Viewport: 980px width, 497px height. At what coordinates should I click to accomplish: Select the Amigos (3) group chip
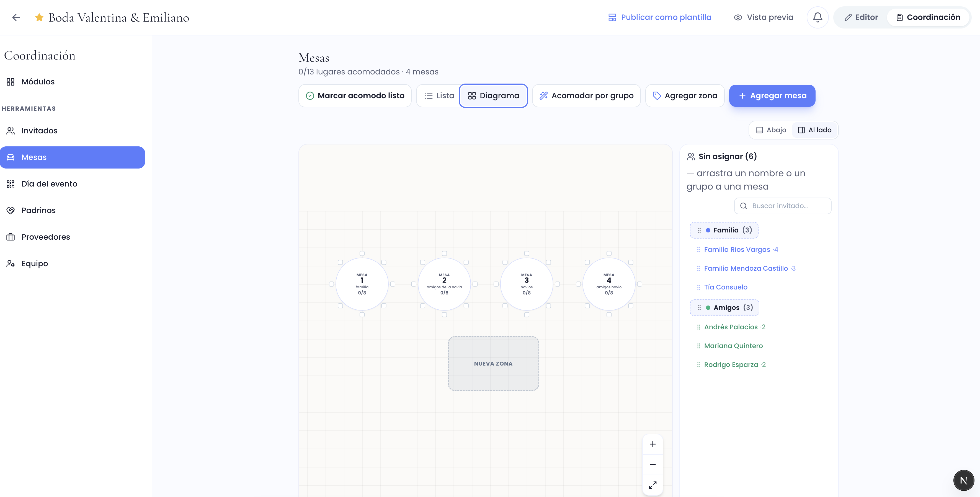pyautogui.click(x=724, y=308)
